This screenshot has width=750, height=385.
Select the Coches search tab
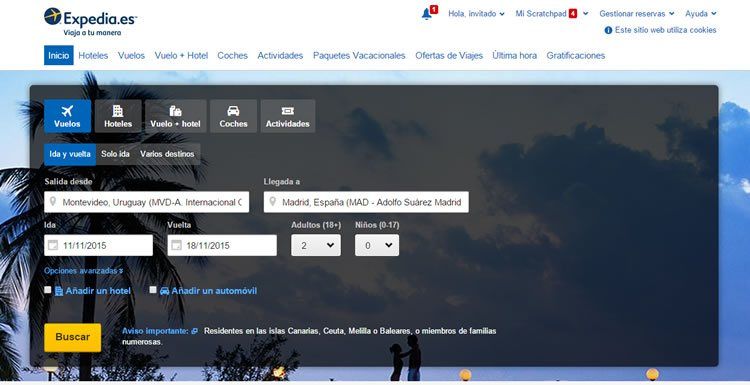(233, 116)
